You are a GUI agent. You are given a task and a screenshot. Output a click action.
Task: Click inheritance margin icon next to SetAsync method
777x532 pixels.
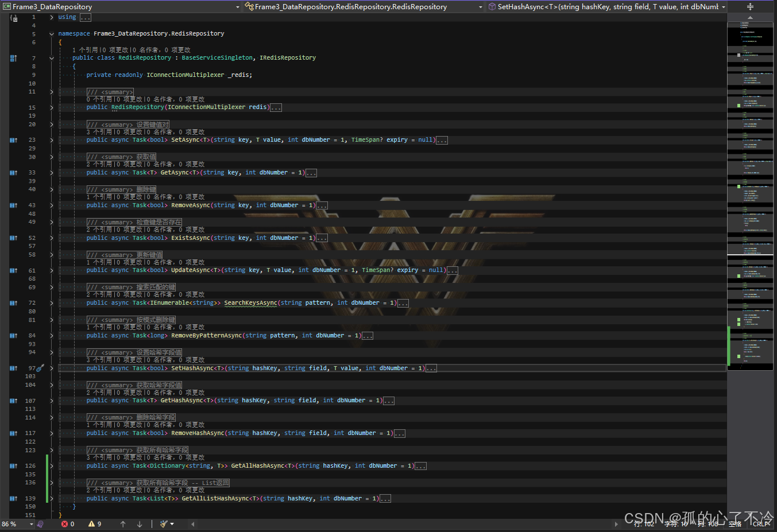point(14,140)
